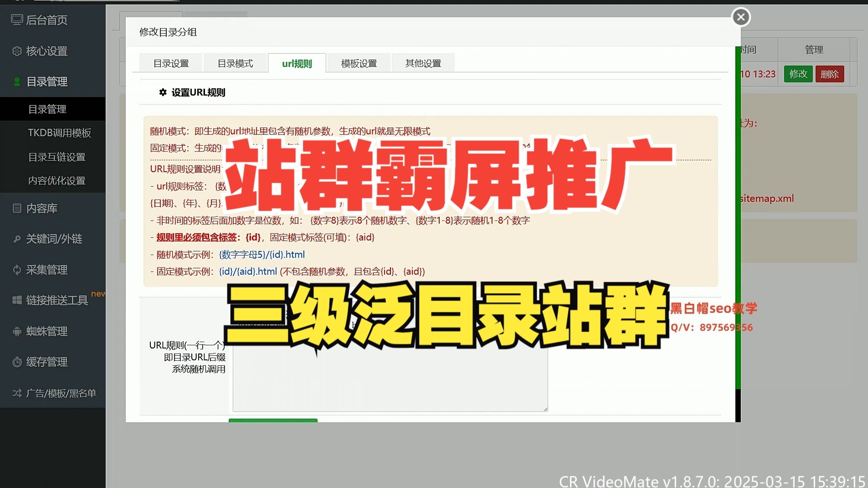Click the key icon beside 关键词/外链

[17, 239]
